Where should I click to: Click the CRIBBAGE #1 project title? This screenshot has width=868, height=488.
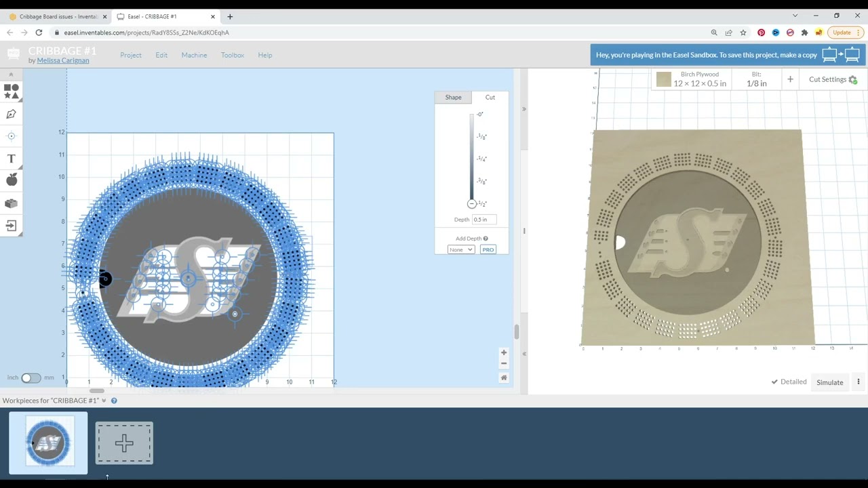click(x=62, y=51)
